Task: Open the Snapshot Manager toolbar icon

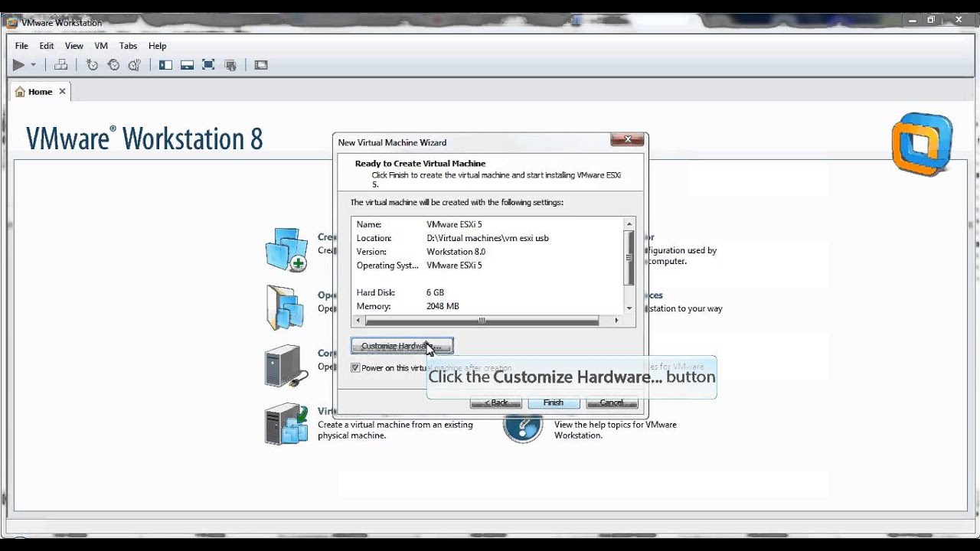Action: (135, 65)
